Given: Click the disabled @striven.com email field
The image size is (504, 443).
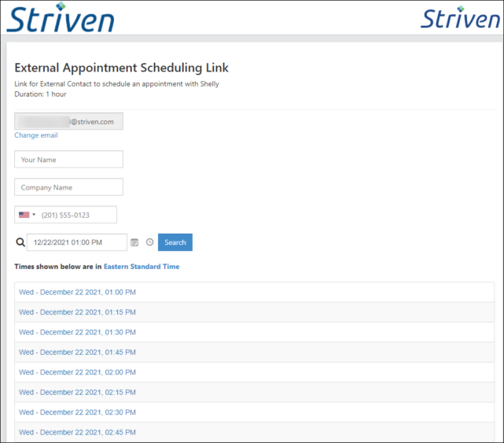Looking at the screenshot, I should pyautogui.click(x=68, y=121).
